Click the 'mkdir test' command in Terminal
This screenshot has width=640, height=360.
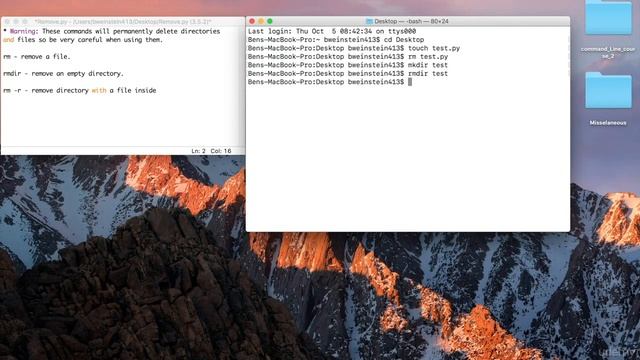pyautogui.click(x=428, y=65)
